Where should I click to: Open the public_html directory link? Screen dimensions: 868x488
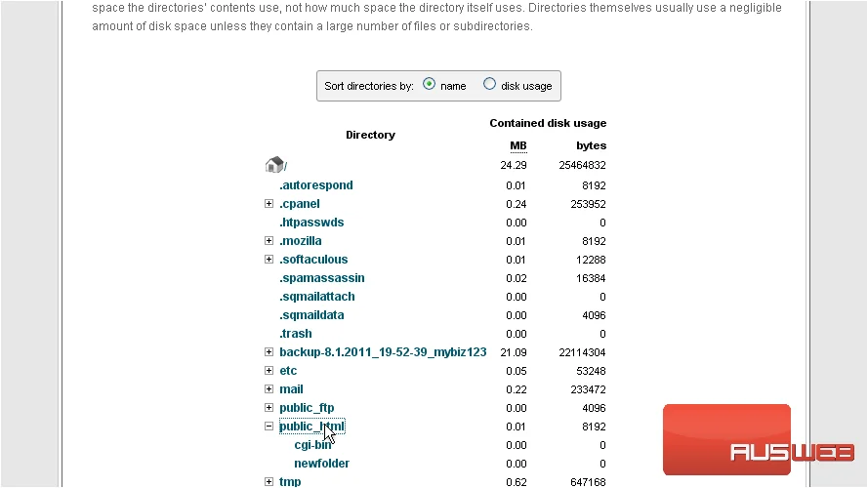point(312,427)
